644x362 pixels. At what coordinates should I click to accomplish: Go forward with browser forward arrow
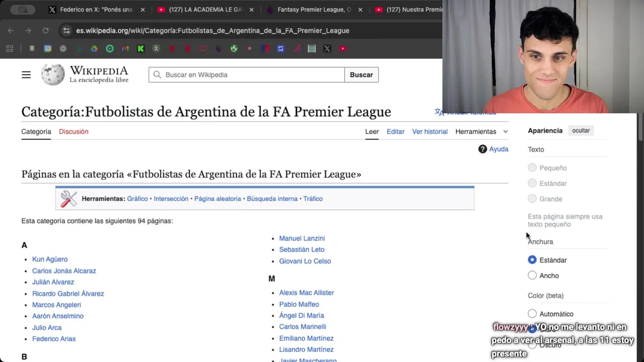(28, 31)
